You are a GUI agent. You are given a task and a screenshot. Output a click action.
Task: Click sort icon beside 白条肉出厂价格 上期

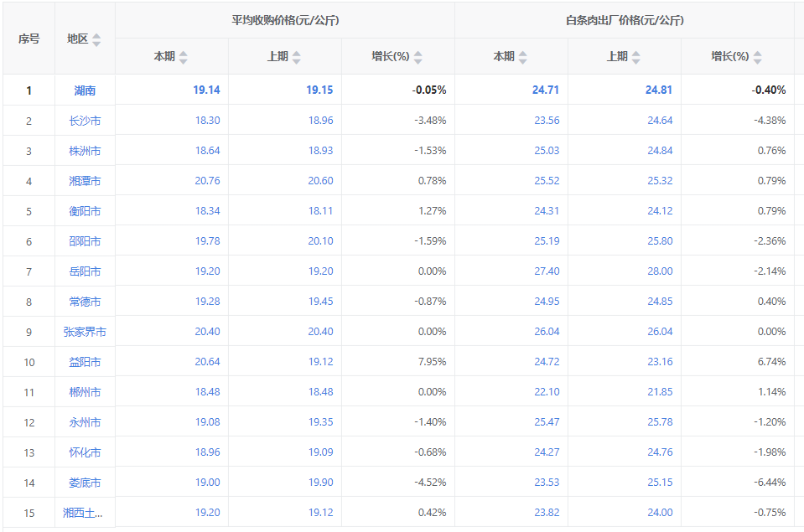pyautogui.click(x=636, y=57)
